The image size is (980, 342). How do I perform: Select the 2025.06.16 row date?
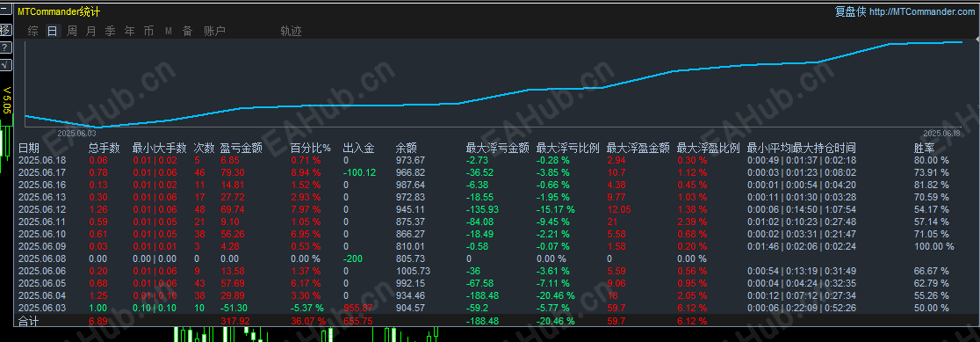tap(42, 185)
